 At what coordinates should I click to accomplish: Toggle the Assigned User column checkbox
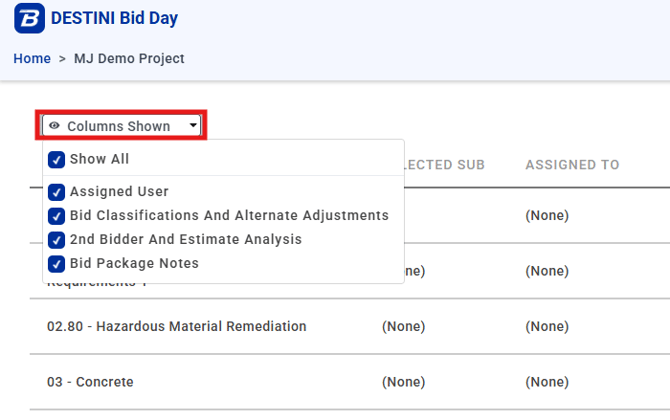pyautogui.click(x=57, y=192)
